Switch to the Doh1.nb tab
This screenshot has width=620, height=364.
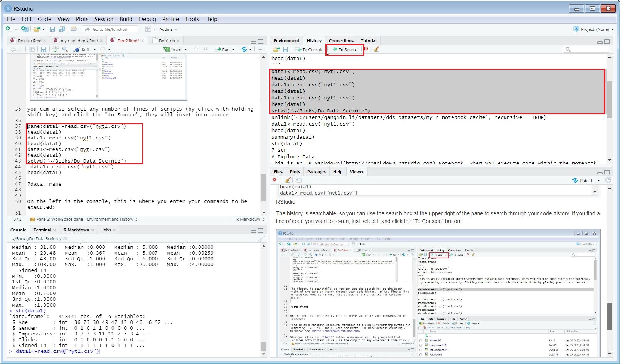167,41
